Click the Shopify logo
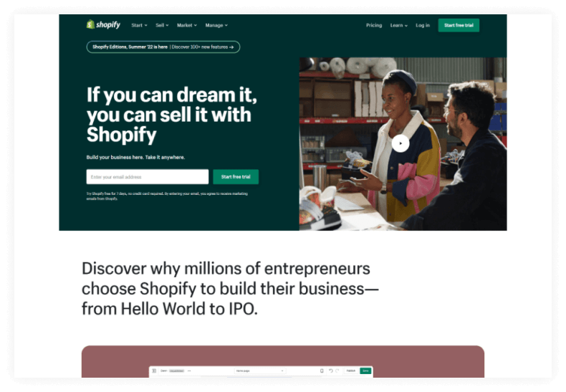 click(103, 24)
